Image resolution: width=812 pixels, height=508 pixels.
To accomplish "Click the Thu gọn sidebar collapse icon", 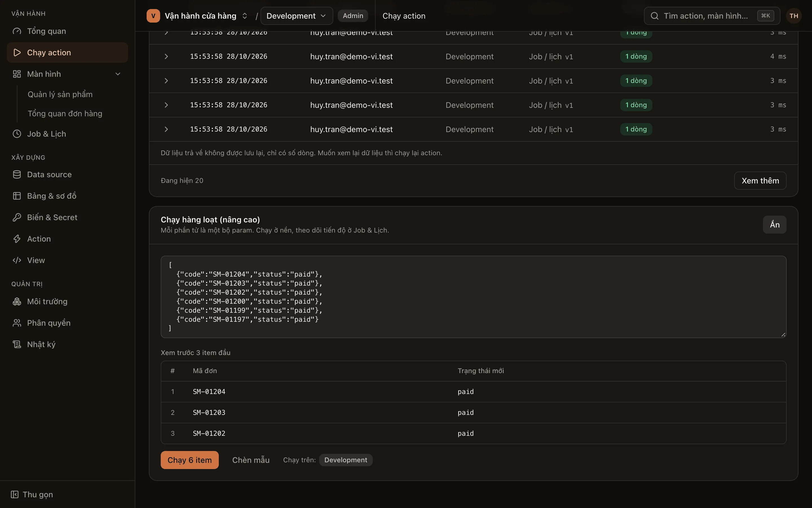I will (x=14, y=494).
